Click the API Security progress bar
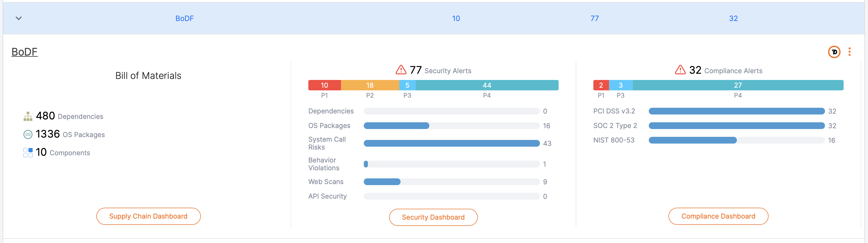The width and height of the screenshot is (868, 243). (x=452, y=196)
